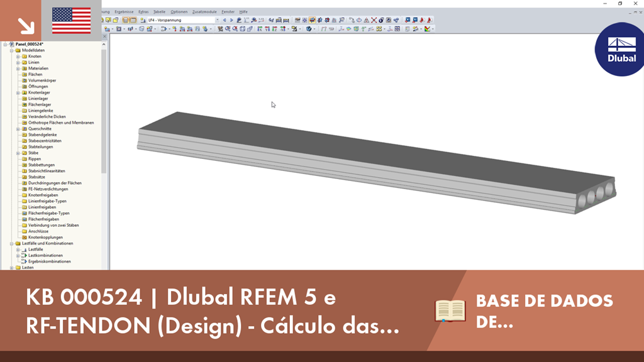Screen dimensions: 644x362
Task: Select Verbindung von zwei Stäben item
Action: (x=53, y=226)
